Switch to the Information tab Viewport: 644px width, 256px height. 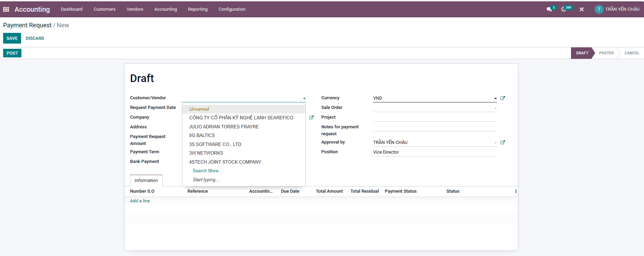[146, 181]
